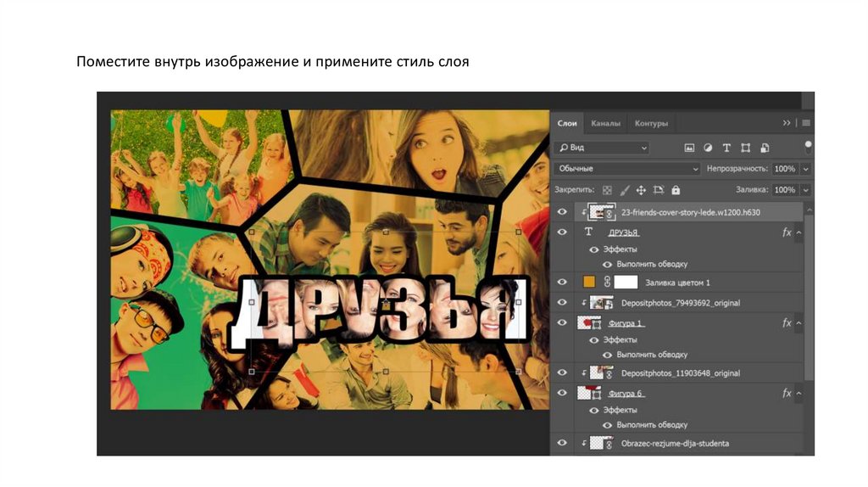Image resolution: width=868 pixels, height=487 pixels.
Task: Click the Непрозрачность 100% value field
Action: pos(784,169)
